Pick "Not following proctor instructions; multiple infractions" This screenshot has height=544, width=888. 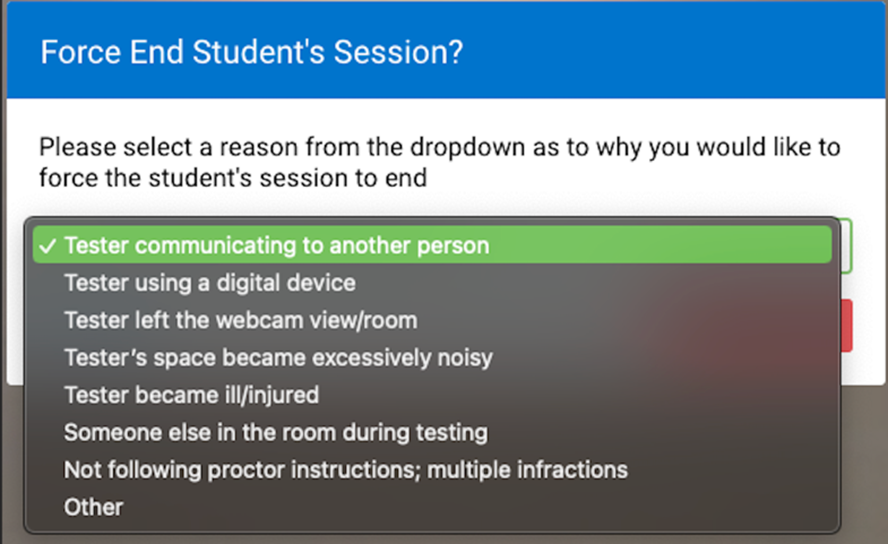432,469
